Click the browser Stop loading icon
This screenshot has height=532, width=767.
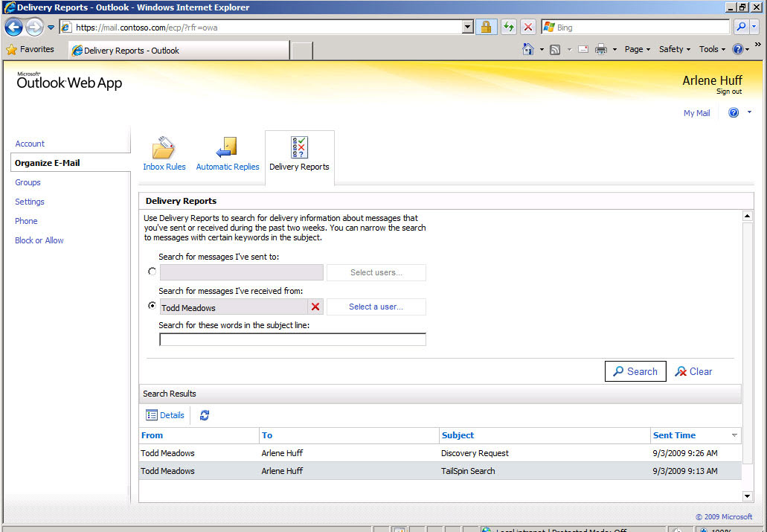(x=527, y=27)
